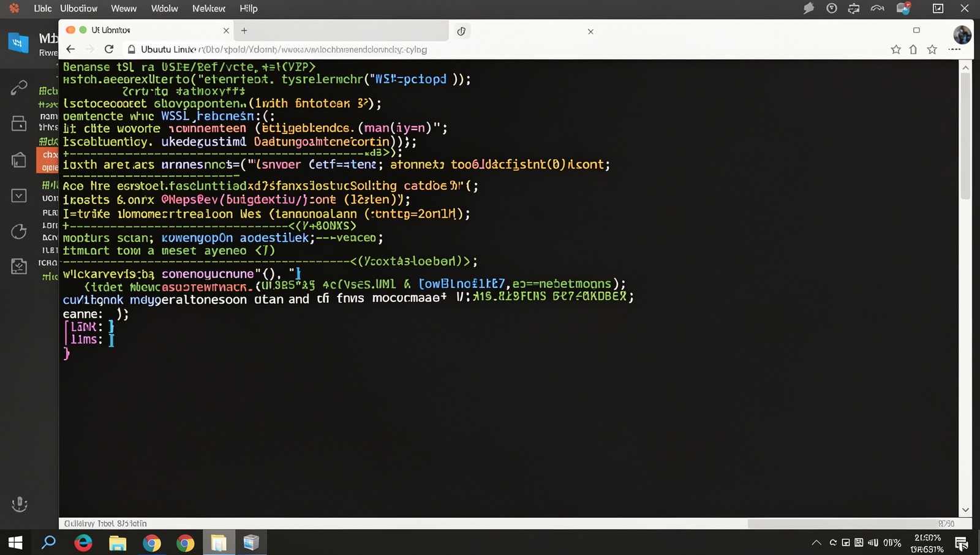This screenshot has height=555, width=980.
Task: Click the blue app icon in left sidebar
Action: point(18,42)
